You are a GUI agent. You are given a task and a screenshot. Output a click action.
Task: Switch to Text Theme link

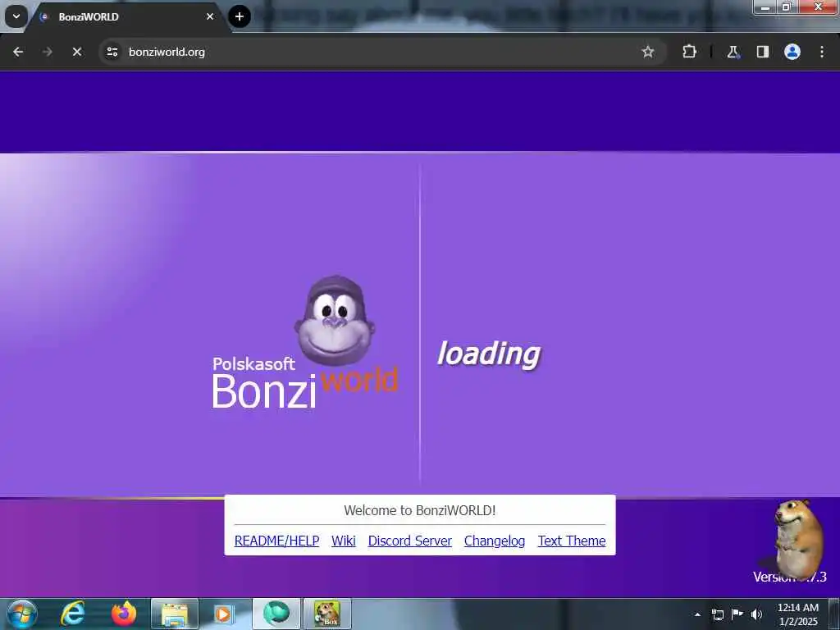point(572,541)
